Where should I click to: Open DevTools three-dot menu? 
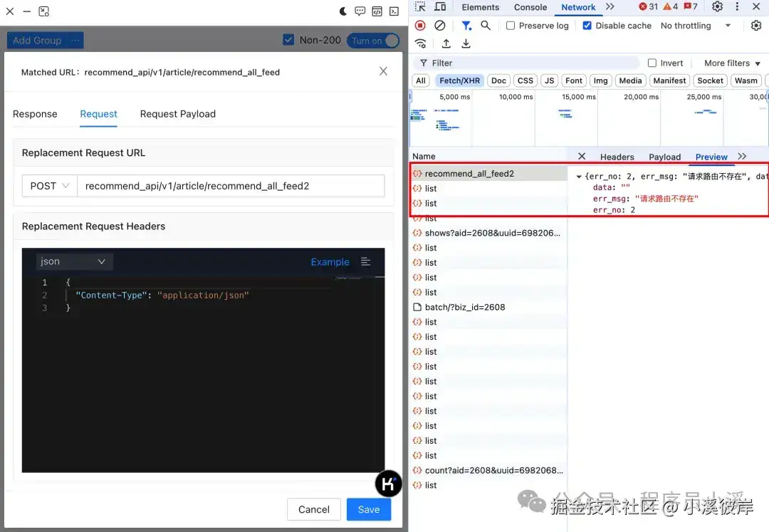click(737, 7)
